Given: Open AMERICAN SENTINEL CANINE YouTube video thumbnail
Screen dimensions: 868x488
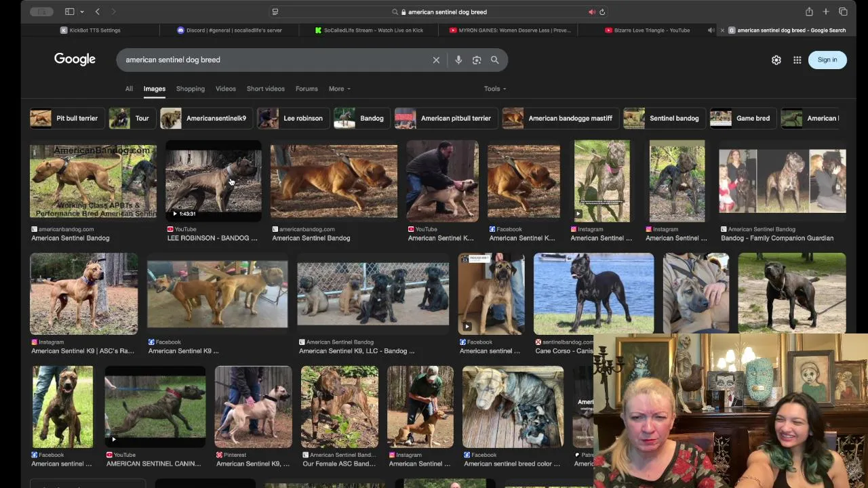Looking at the screenshot, I should tap(155, 407).
